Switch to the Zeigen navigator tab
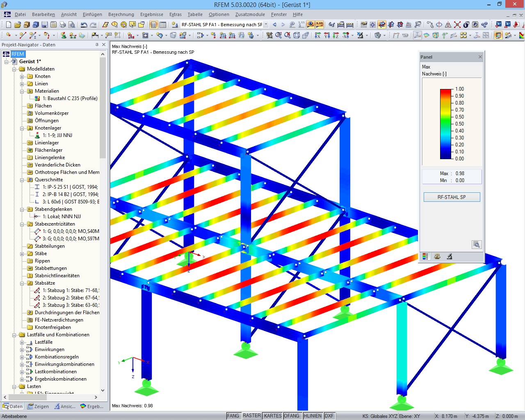525x420 pixels. point(39,406)
